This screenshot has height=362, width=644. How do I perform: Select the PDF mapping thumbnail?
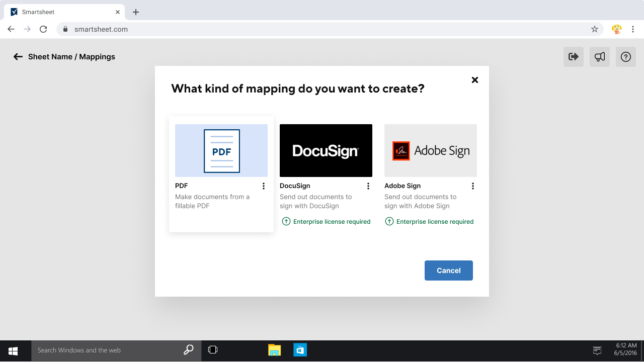(221, 150)
